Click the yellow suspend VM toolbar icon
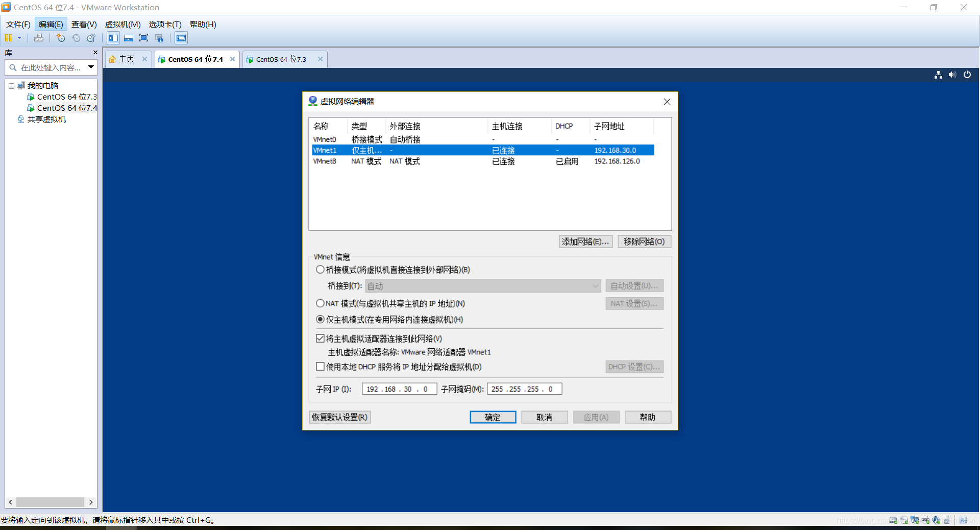 click(x=9, y=38)
